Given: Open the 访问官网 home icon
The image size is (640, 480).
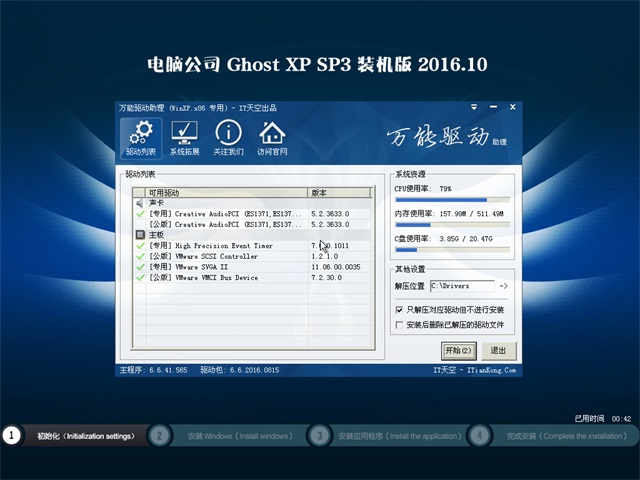Looking at the screenshot, I should pos(272,138).
